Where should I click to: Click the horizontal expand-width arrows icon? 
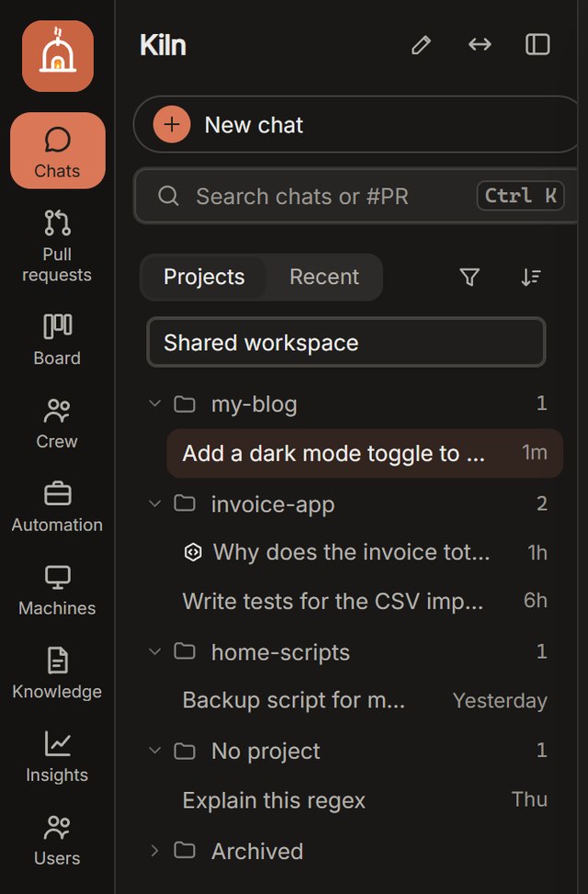(x=480, y=44)
